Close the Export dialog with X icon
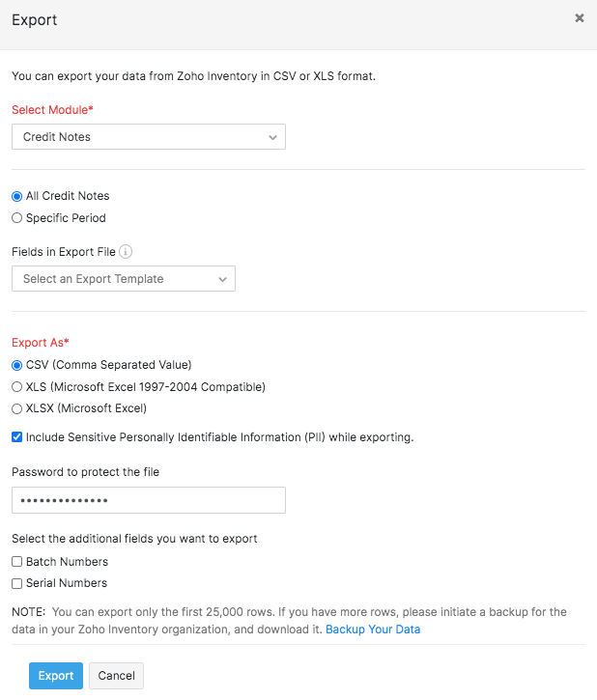597x700 pixels. (580, 17)
